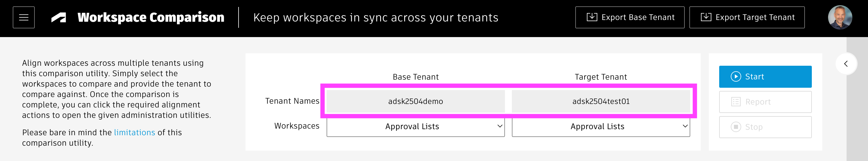Open the limitations link
The width and height of the screenshot is (868, 161).
pyautogui.click(x=134, y=132)
